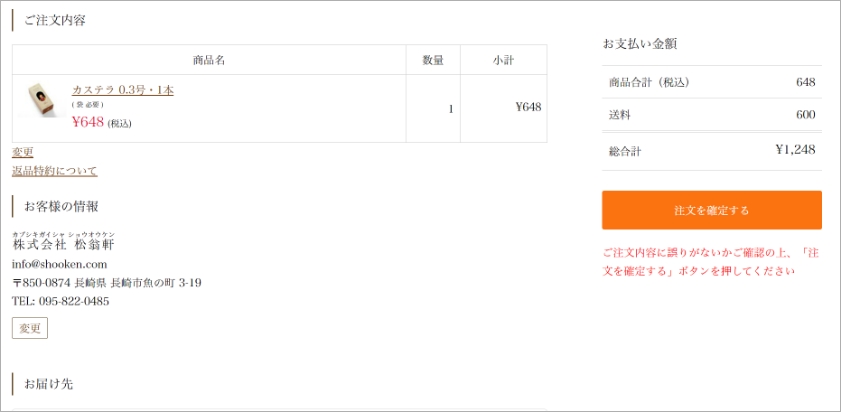Click the TEL 095-822-0485 phone number

(61, 301)
